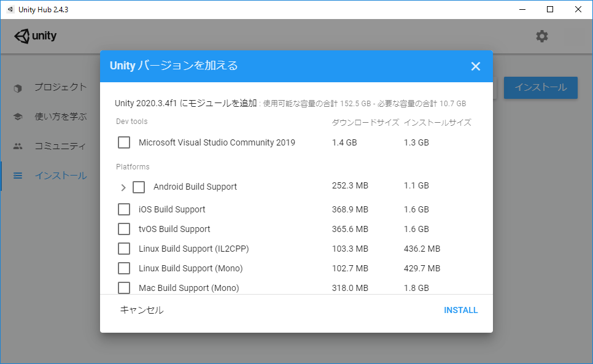The image size is (593, 364).
Task: Expand Android Build Support submodules chevron
Action: (x=123, y=187)
